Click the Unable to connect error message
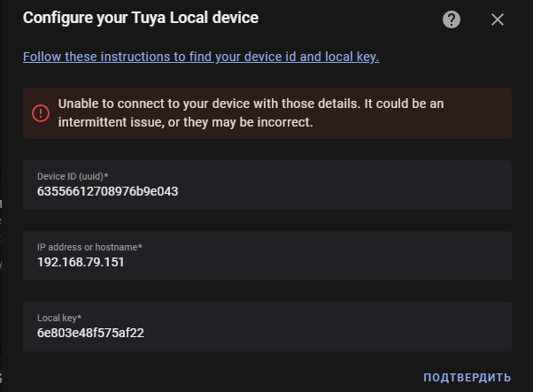The height and width of the screenshot is (392, 533). pyautogui.click(x=251, y=112)
